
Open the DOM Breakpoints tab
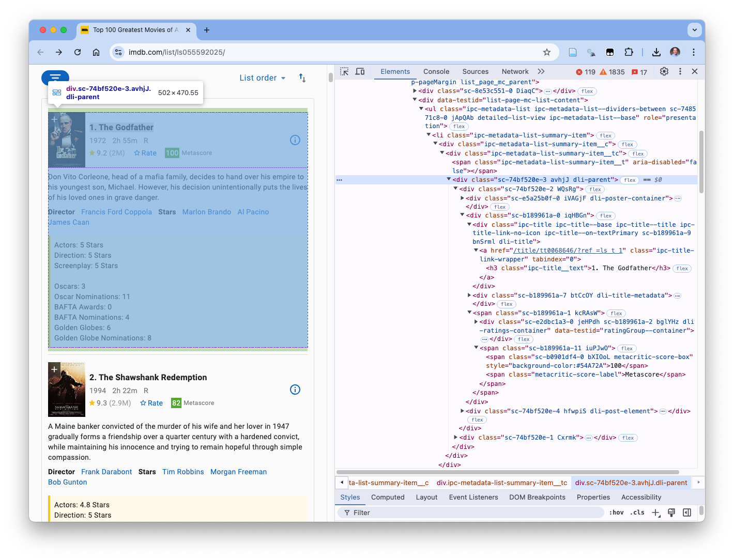(x=537, y=497)
